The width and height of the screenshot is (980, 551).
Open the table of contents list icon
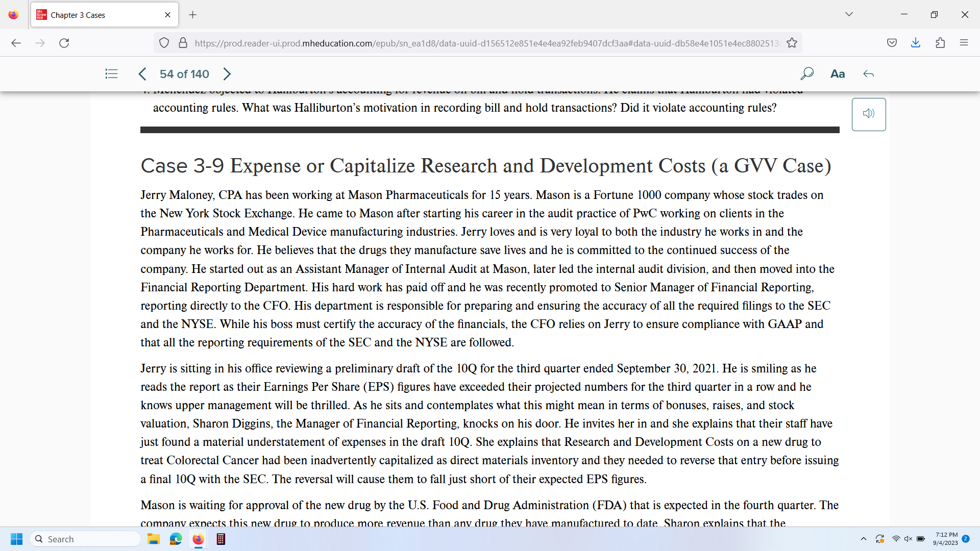click(111, 74)
